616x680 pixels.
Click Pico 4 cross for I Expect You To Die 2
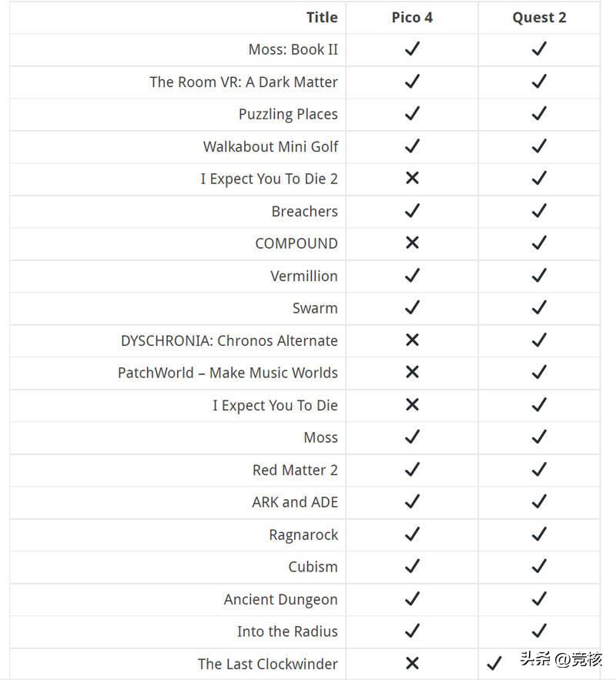tap(412, 179)
